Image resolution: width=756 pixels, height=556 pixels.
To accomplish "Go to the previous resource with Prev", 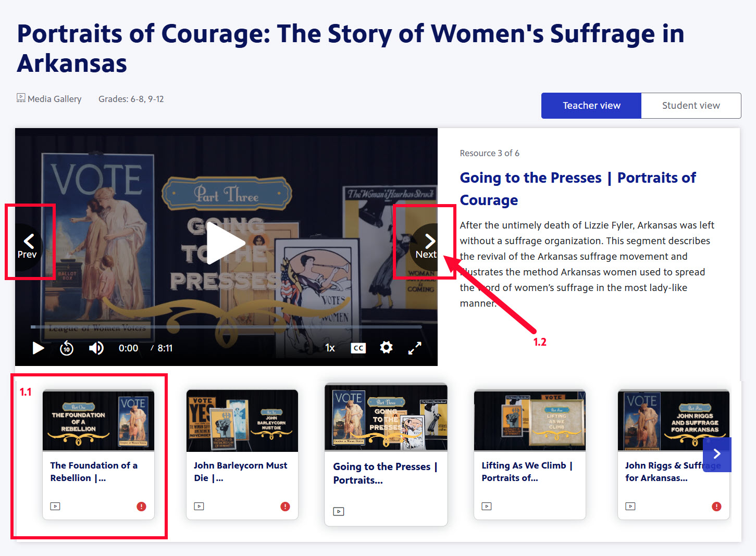I will point(28,245).
